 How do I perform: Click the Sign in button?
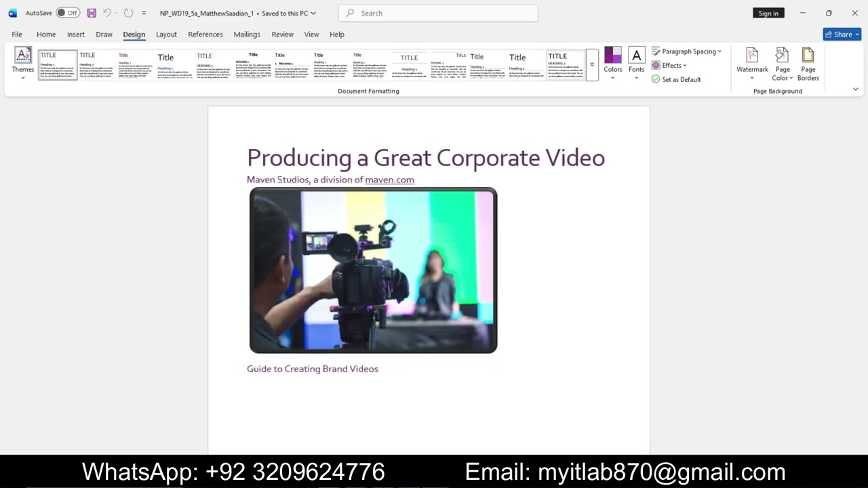[x=768, y=13]
